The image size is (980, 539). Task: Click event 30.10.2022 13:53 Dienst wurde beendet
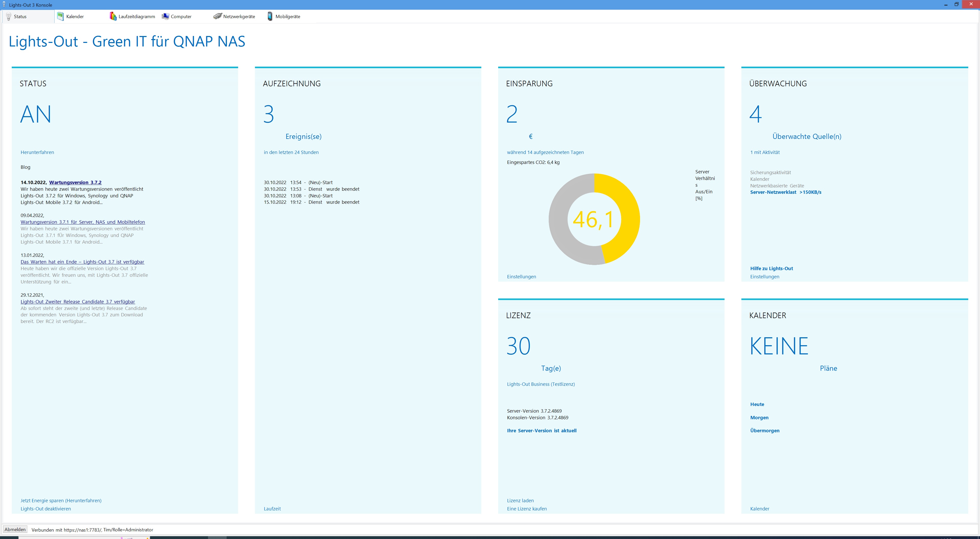click(312, 189)
